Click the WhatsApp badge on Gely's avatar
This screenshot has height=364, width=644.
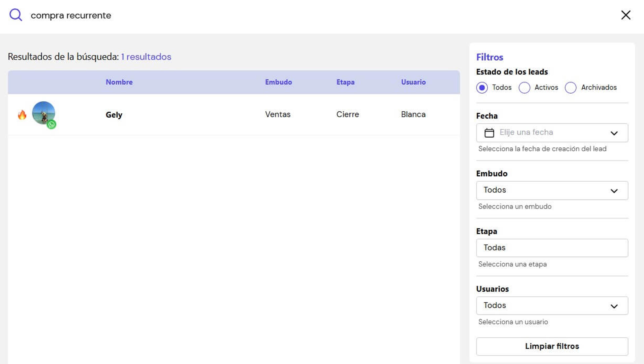(51, 124)
